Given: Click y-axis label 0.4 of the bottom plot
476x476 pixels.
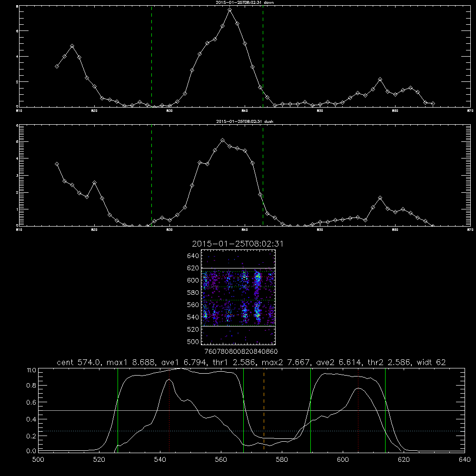Looking at the screenshot, I should point(31,419).
